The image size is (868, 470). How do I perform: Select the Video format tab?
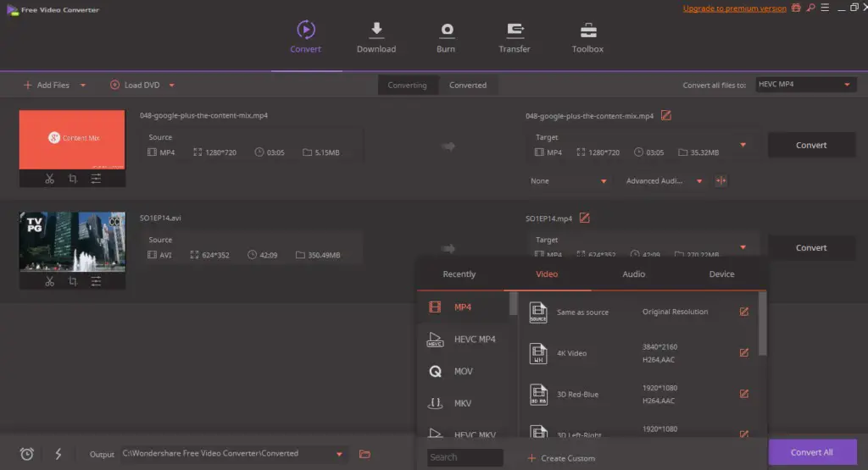pos(547,274)
